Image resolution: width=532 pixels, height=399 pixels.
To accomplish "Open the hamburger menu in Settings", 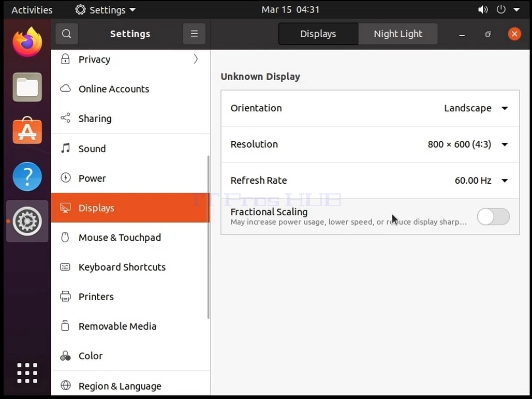I will [194, 34].
